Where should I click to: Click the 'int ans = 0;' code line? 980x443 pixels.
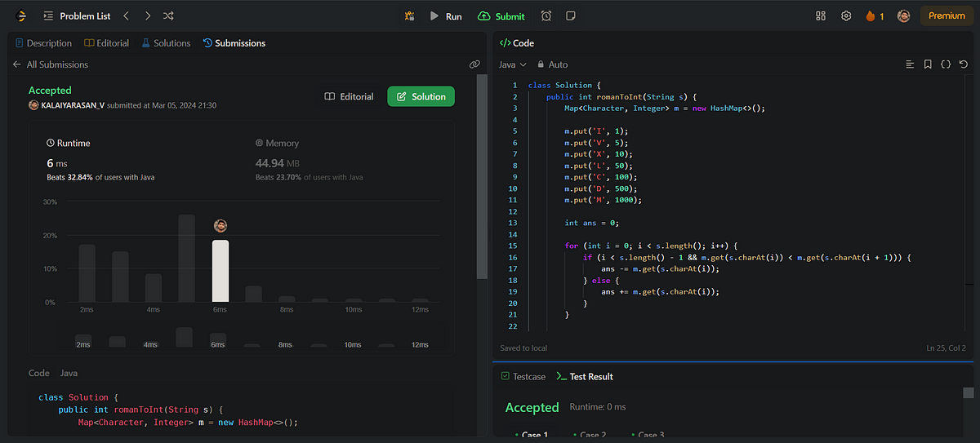coord(594,223)
